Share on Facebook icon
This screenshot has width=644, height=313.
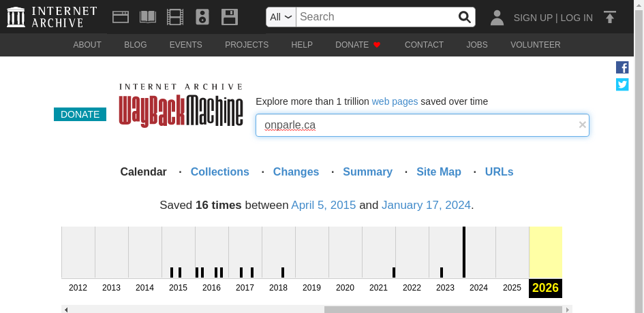click(x=622, y=67)
